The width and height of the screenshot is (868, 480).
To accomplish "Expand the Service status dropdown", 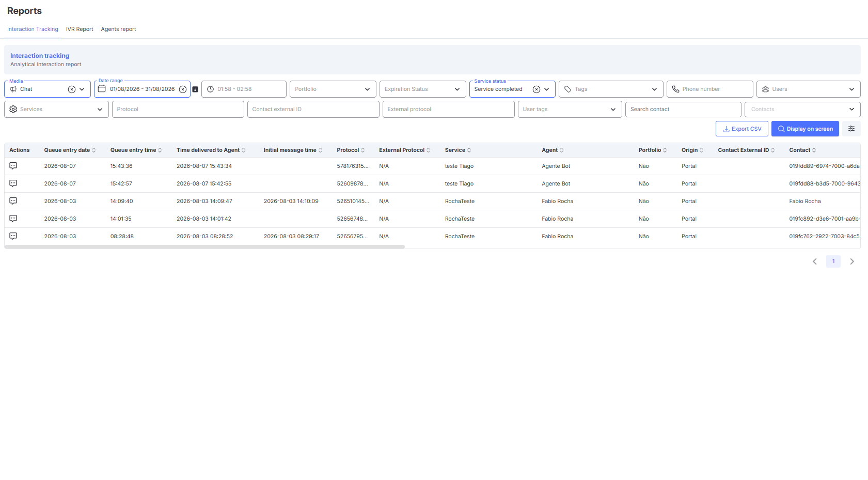I will (547, 89).
